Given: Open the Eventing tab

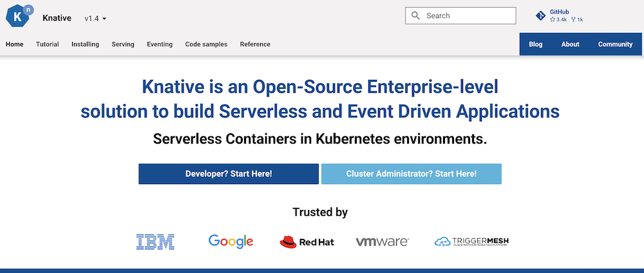Looking at the screenshot, I should (160, 44).
